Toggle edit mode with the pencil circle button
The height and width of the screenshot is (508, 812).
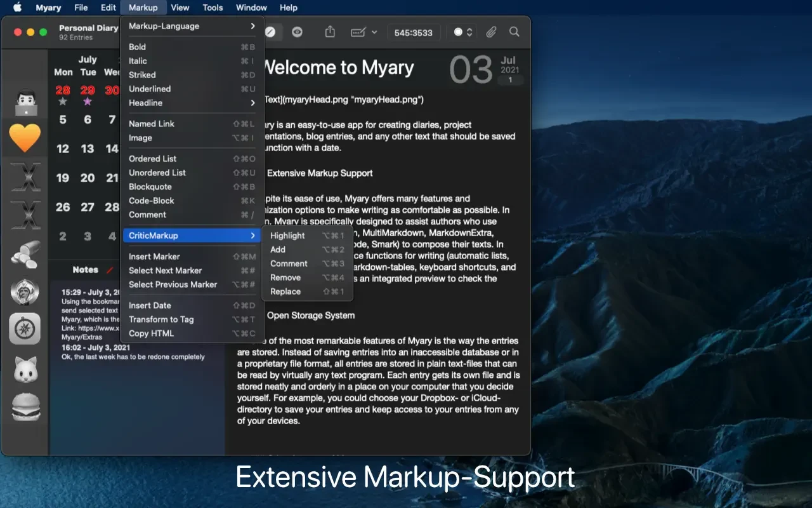click(x=271, y=32)
